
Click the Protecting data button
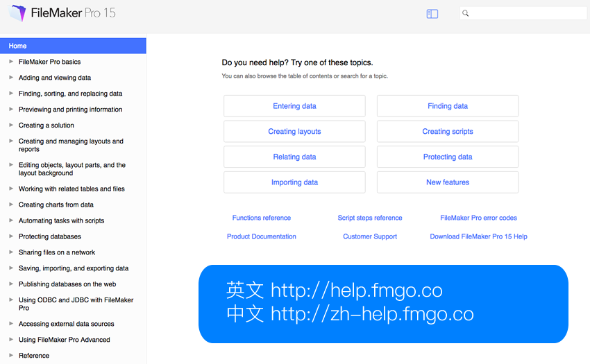pos(448,157)
